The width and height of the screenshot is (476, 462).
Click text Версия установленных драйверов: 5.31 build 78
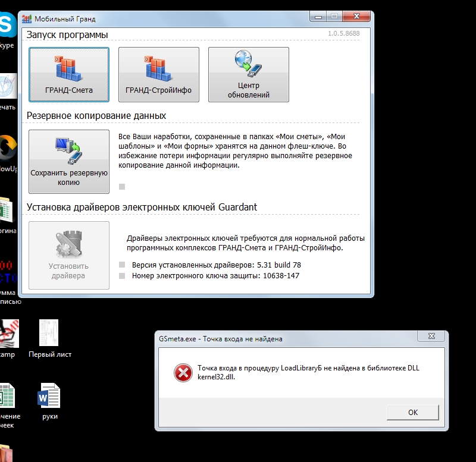(217, 265)
